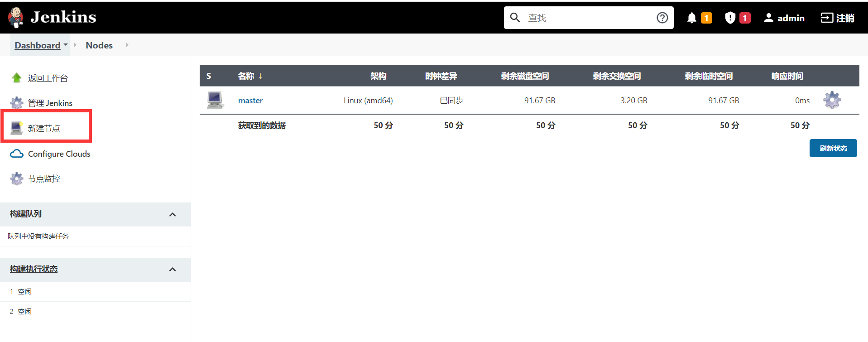
Task: Open the Jenkins home title link
Action: pyautogui.click(x=63, y=17)
